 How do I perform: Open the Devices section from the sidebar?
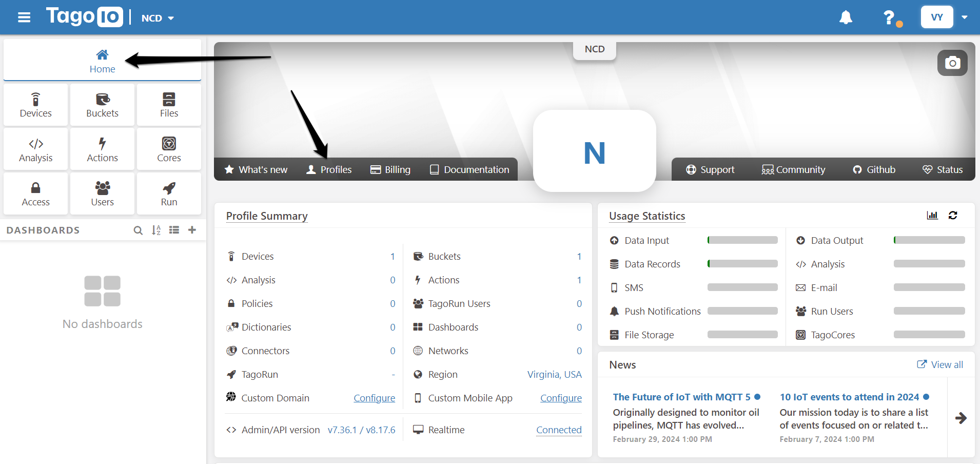tap(35, 104)
